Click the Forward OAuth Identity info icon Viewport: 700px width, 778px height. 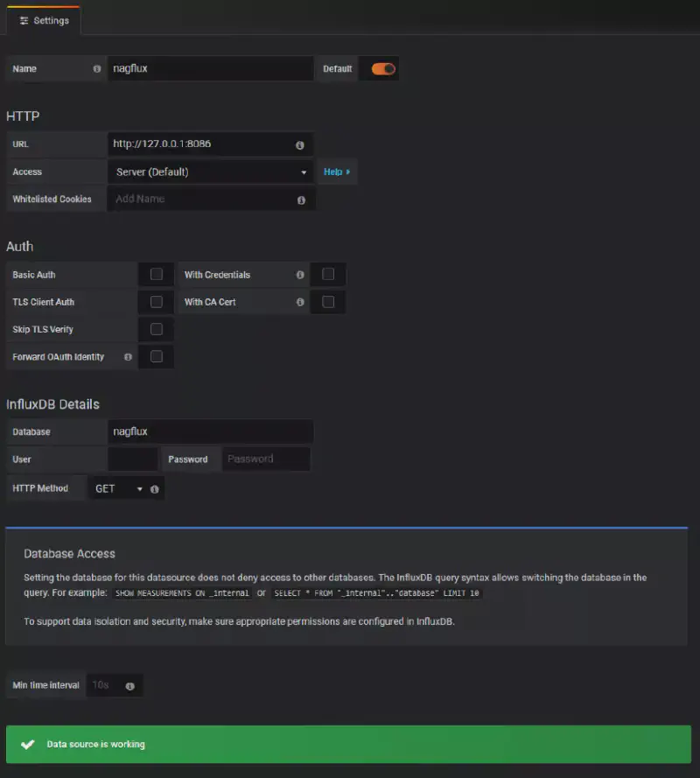(x=128, y=357)
